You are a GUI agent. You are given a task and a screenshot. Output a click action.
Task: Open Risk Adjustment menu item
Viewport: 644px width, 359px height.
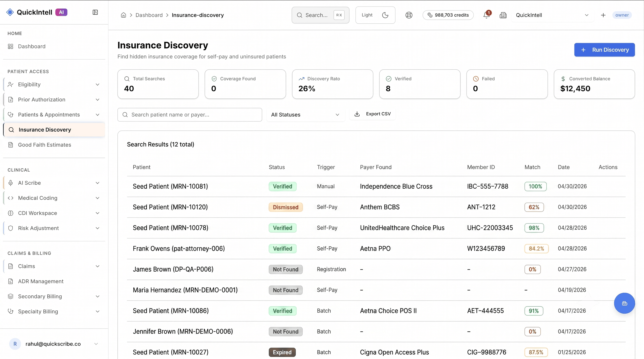[x=54, y=228]
